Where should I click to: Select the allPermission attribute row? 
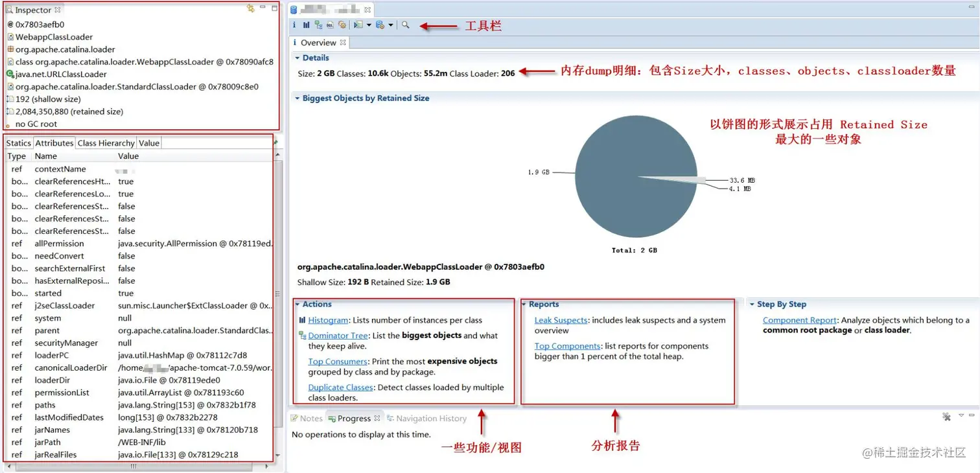(x=139, y=244)
